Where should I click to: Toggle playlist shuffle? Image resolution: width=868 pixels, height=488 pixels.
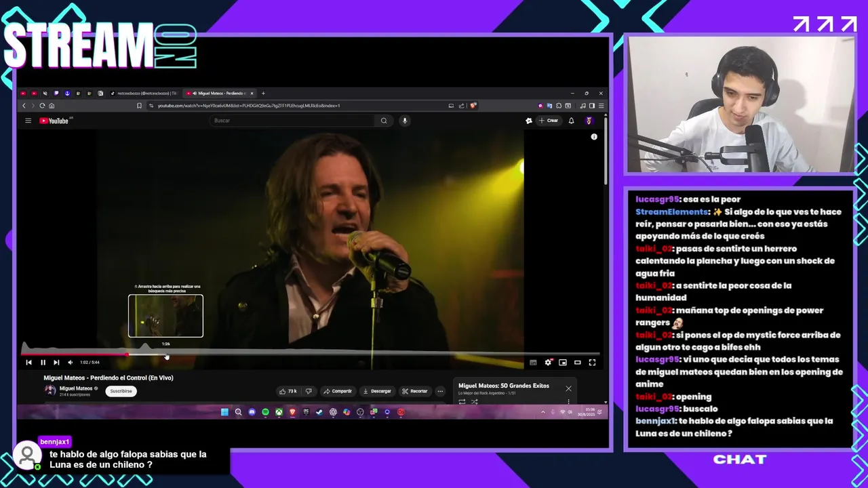click(474, 402)
